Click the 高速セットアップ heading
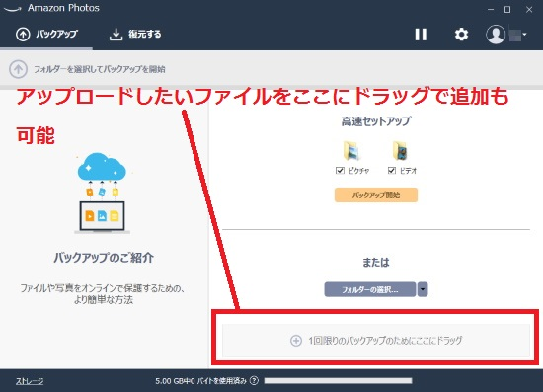 [376, 121]
